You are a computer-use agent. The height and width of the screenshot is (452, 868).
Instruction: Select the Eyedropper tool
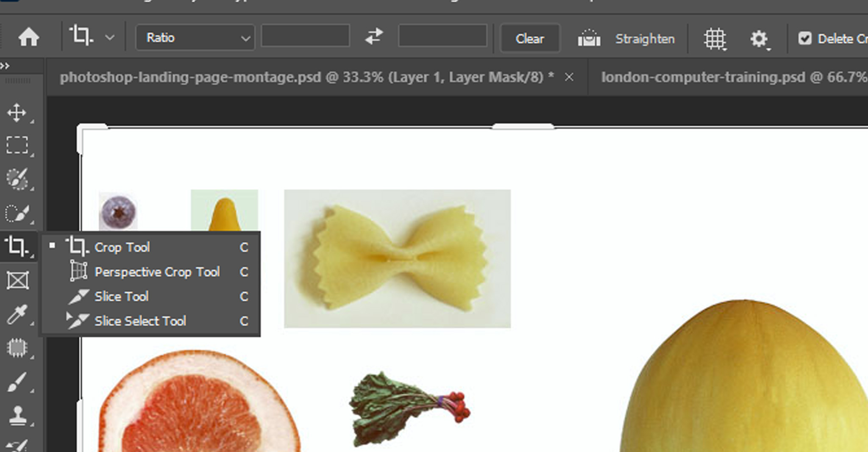click(x=17, y=314)
